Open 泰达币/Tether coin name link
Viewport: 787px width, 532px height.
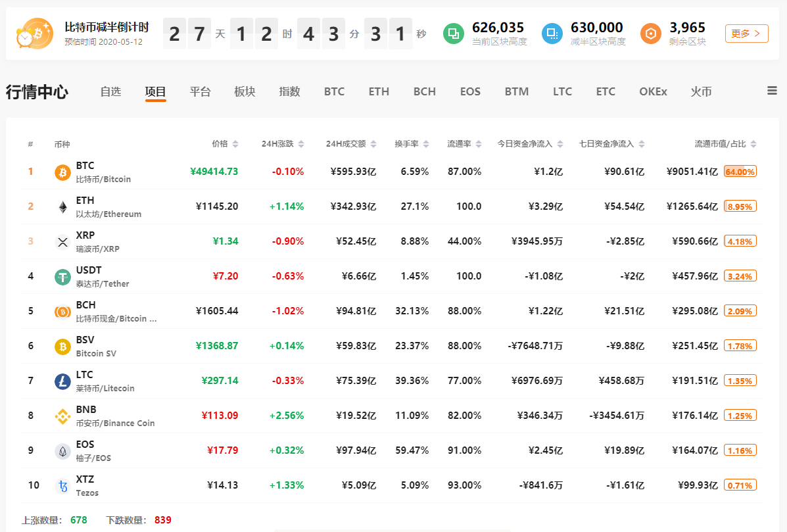[103, 283]
